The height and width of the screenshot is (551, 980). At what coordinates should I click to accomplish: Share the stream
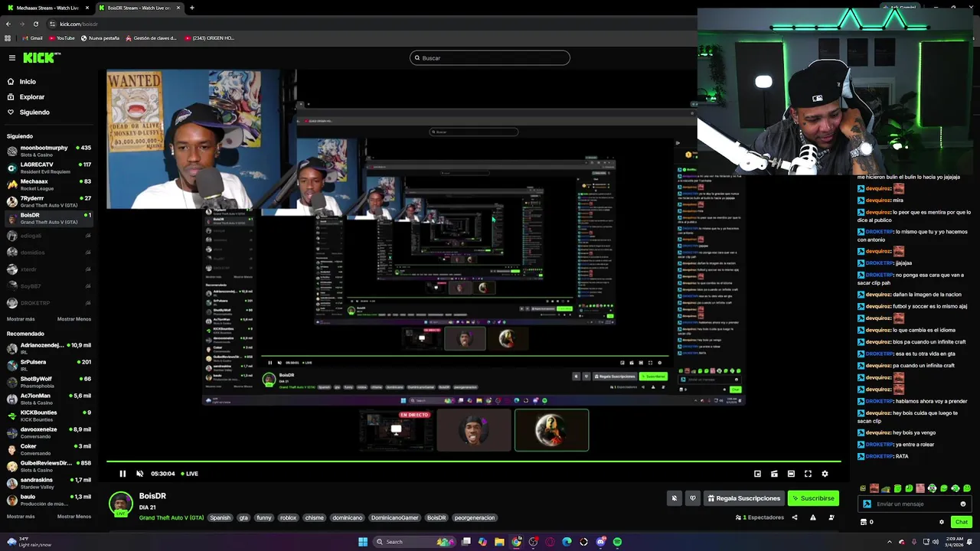pyautogui.click(x=794, y=517)
